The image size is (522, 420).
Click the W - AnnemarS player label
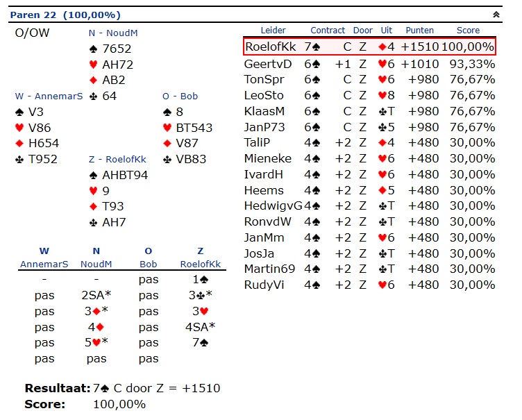pyautogui.click(x=49, y=96)
